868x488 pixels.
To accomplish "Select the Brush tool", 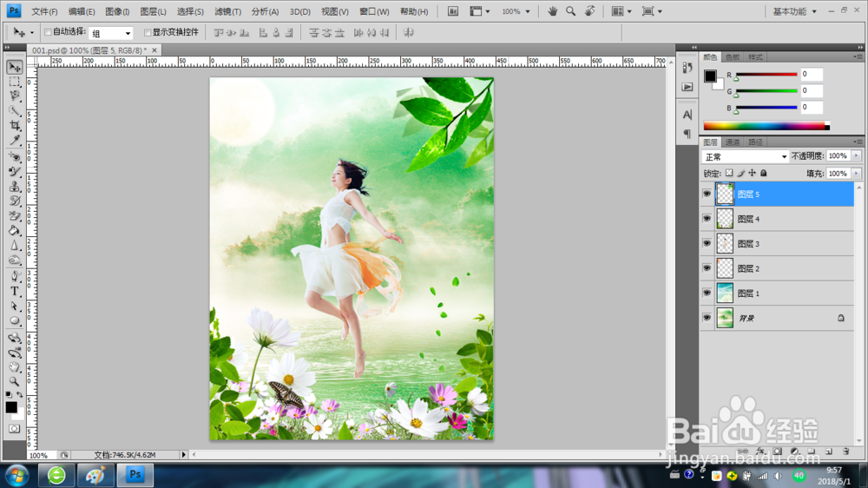I will pyautogui.click(x=15, y=172).
